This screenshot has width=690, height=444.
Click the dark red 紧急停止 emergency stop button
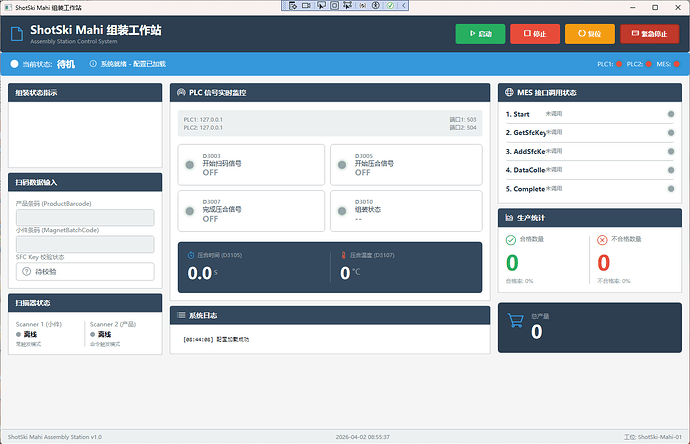650,34
